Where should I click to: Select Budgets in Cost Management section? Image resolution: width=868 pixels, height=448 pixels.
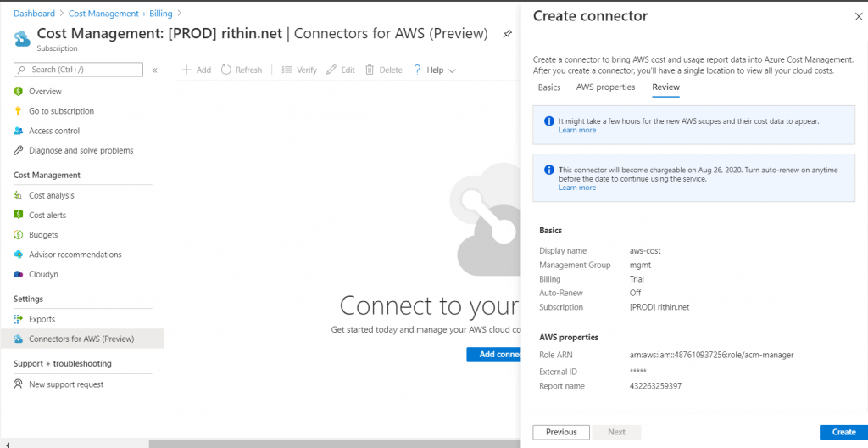43,235
